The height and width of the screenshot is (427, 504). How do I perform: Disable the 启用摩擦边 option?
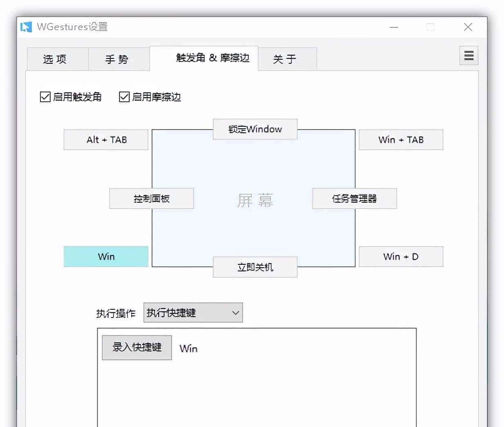point(124,97)
